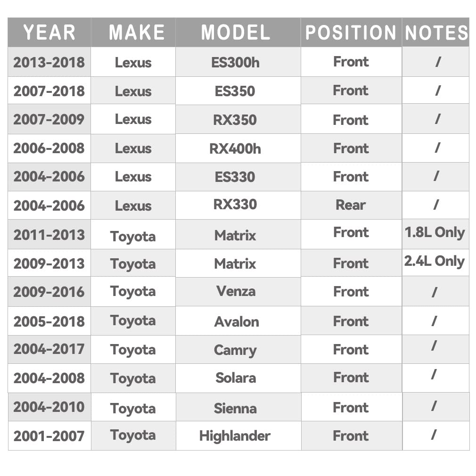Select the POSITION column header
Viewport: 476px width, 476px height.
click(351, 33)
